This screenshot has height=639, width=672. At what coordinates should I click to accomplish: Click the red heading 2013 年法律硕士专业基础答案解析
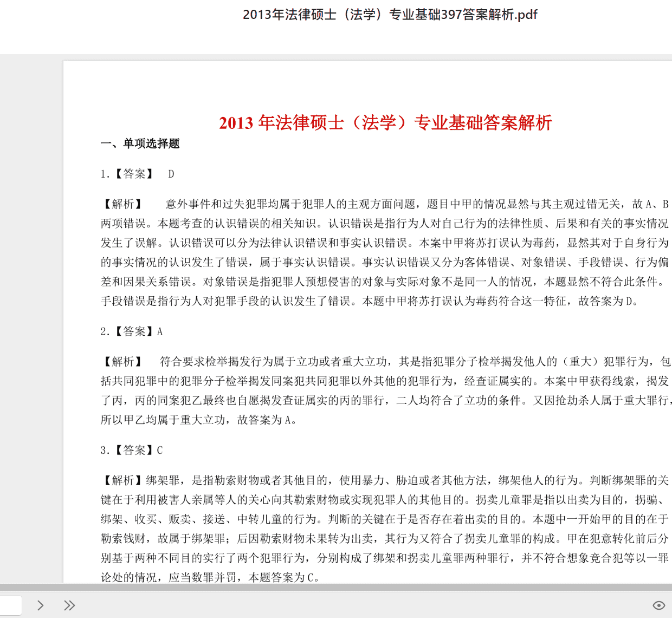pos(385,122)
